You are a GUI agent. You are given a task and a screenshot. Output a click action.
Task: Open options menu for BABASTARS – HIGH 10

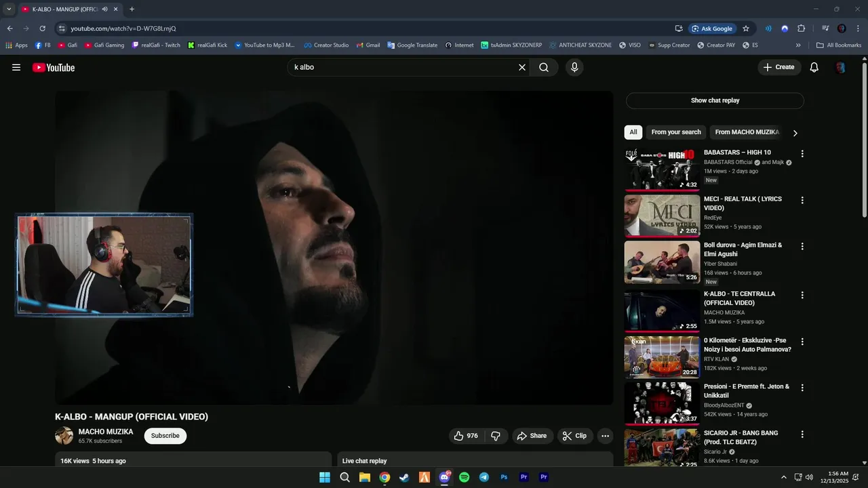point(802,154)
